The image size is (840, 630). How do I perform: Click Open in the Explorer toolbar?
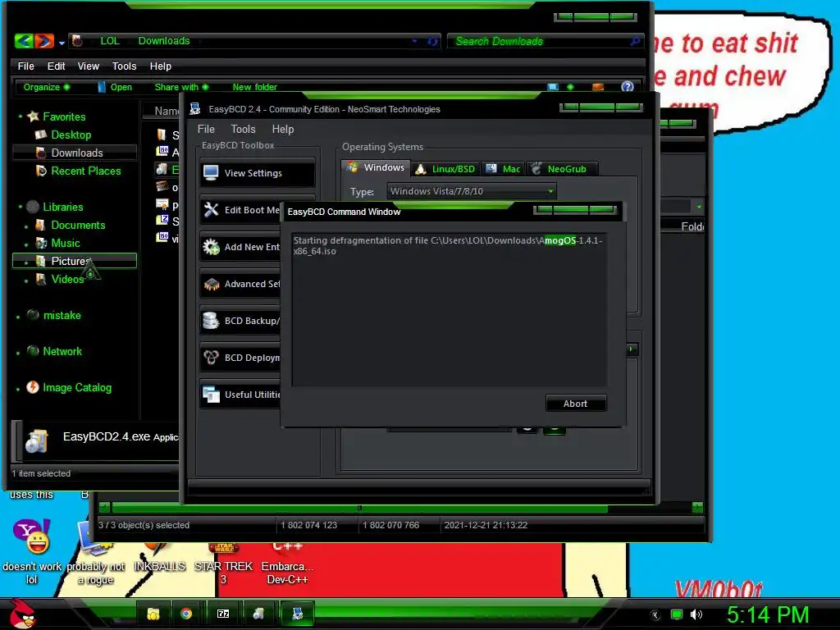[x=115, y=87]
